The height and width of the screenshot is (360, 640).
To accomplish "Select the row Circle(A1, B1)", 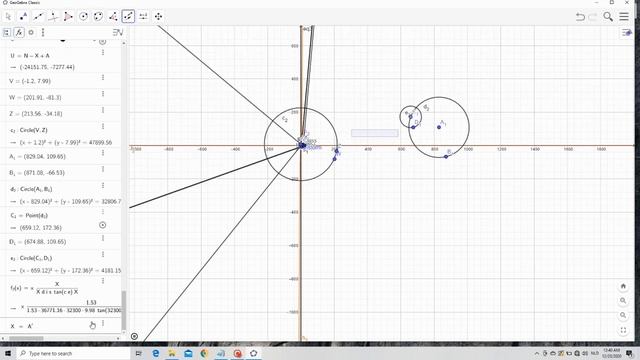I will pyautogui.click(x=60, y=195).
